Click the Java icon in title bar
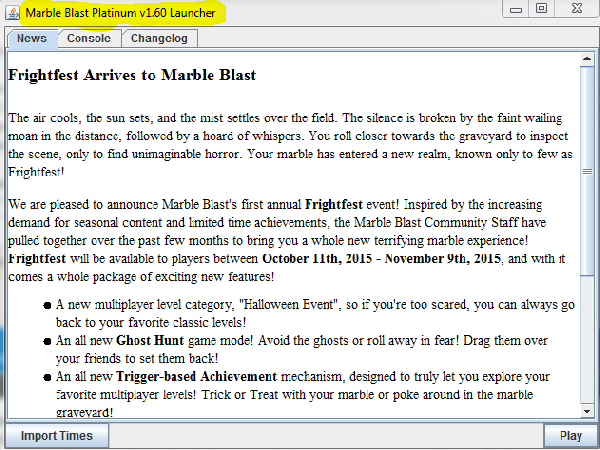This screenshot has width=600, height=450. pos(13,13)
